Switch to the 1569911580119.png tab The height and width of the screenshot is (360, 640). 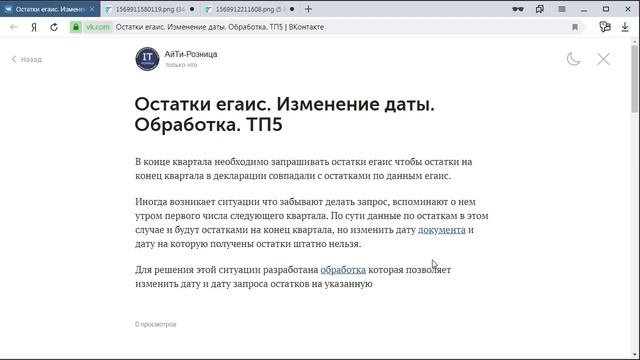click(x=150, y=9)
